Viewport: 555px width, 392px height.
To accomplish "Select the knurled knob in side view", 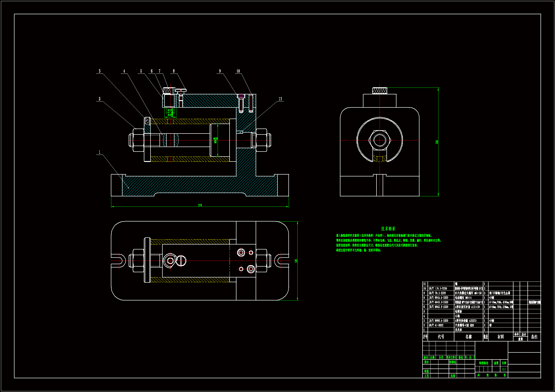I will pyautogui.click(x=380, y=91).
